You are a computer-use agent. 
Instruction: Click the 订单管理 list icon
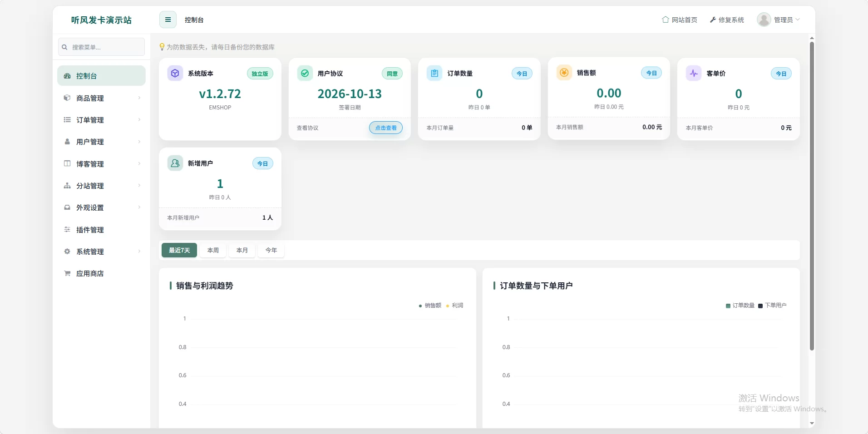coord(67,120)
